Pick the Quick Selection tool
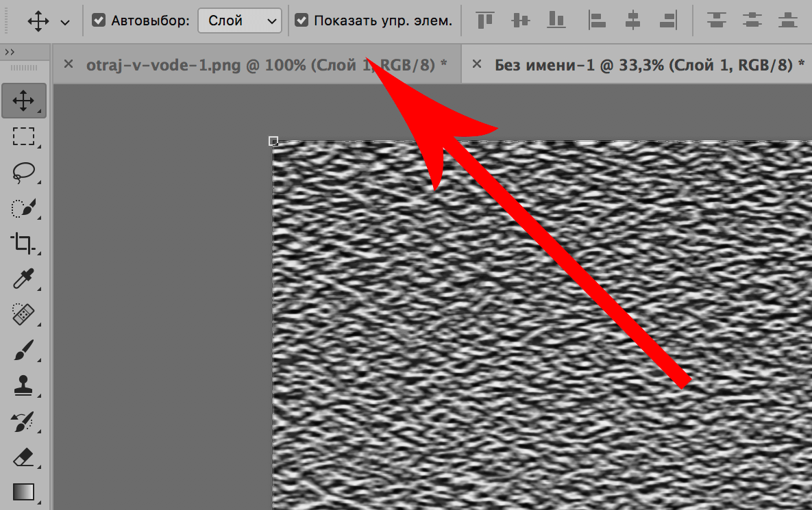812x510 pixels. click(24, 208)
